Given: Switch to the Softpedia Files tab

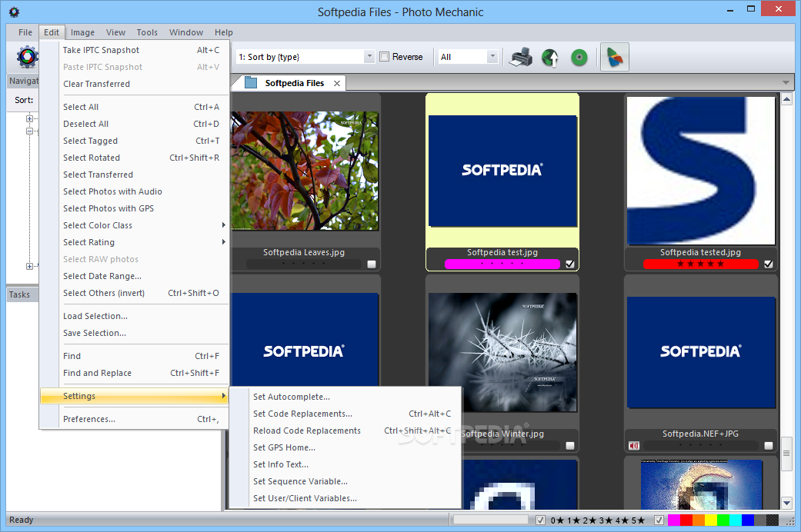Looking at the screenshot, I should (x=294, y=83).
